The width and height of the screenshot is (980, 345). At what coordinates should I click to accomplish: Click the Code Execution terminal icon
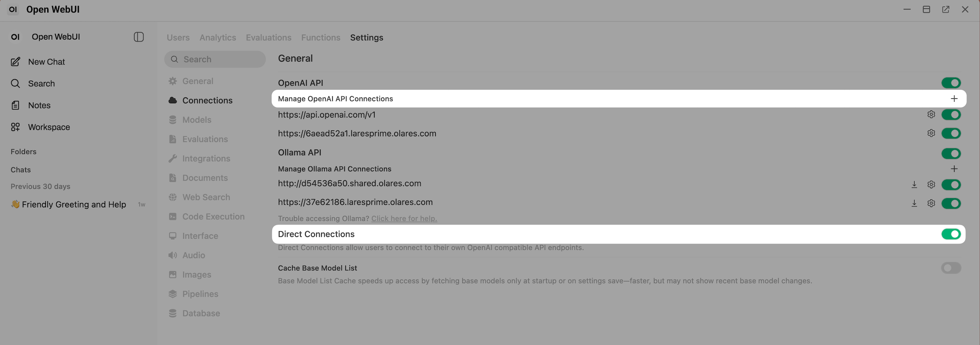tap(173, 217)
